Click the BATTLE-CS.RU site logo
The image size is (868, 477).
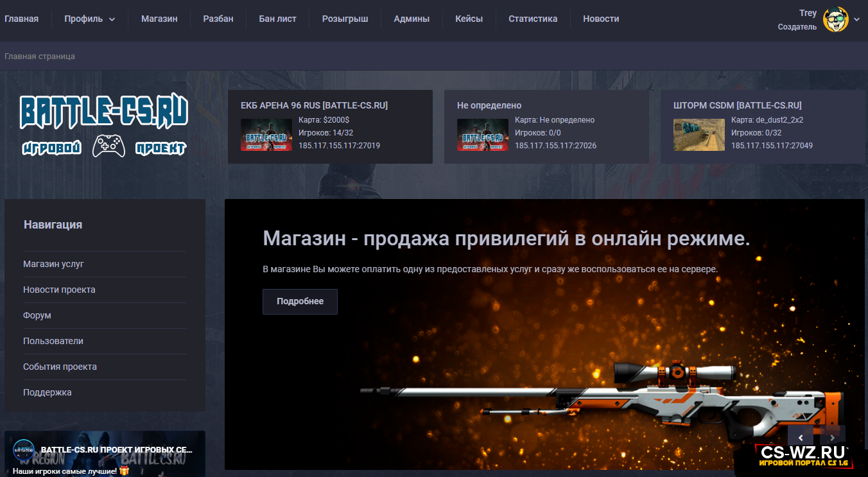pos(104,126)
